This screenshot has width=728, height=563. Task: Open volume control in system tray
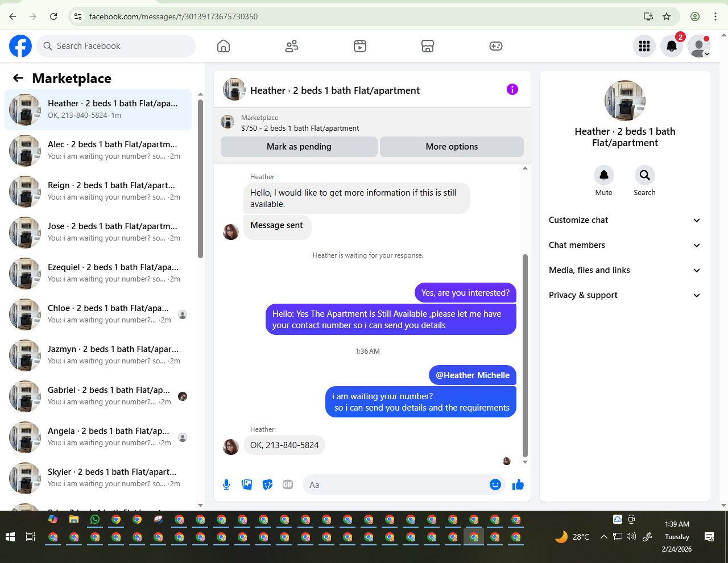tap(631, 537)
